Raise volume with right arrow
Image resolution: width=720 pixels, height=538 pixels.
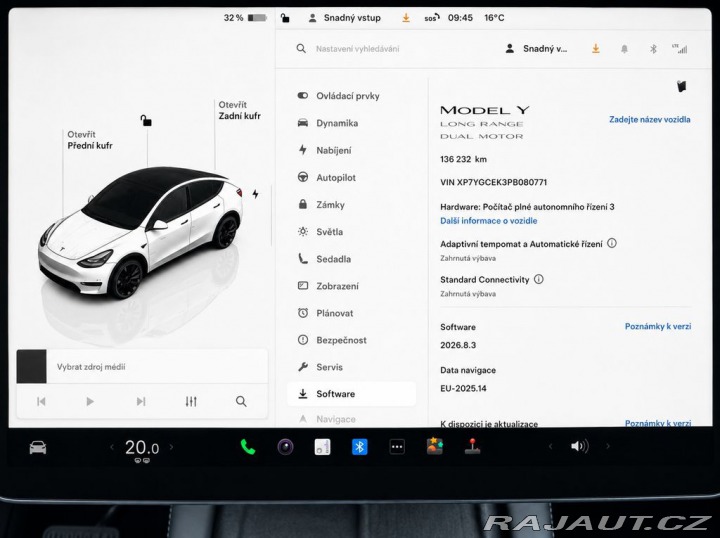point(608,446)
